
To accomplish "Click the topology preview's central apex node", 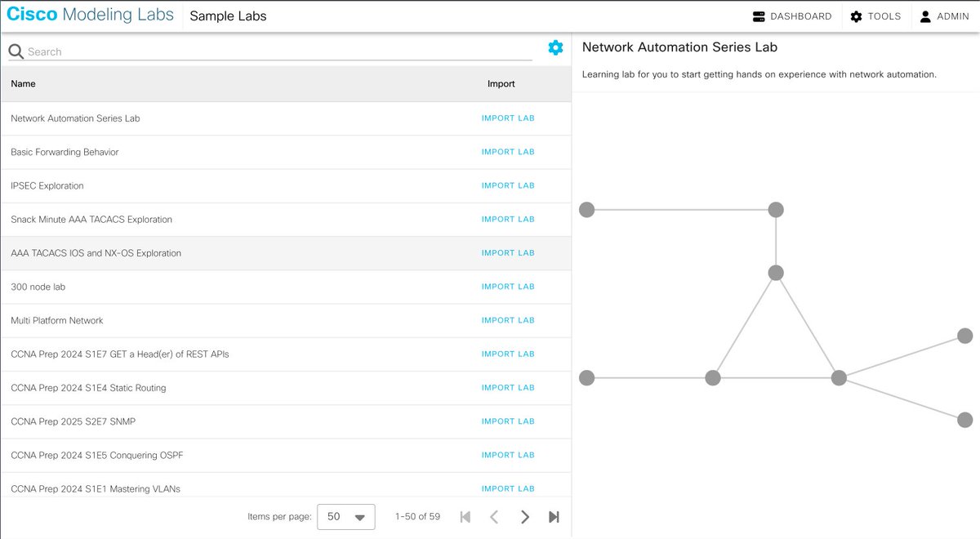I will (x=776, y=273).
